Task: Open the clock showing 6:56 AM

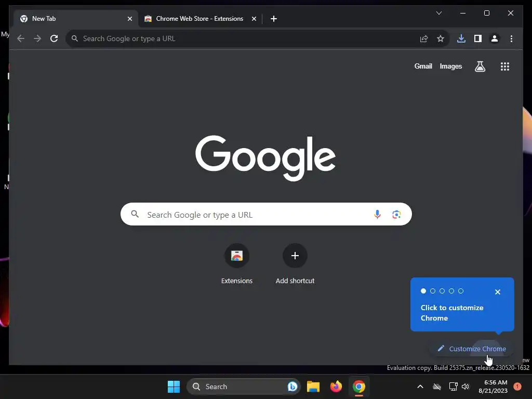Action: coord(493,387)
